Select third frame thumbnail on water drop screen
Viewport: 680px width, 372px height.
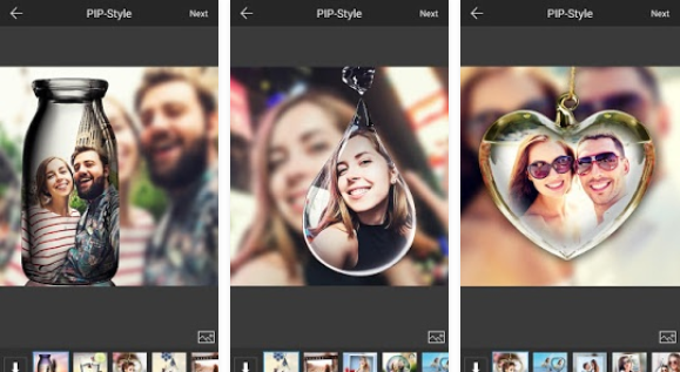(360, 362)
